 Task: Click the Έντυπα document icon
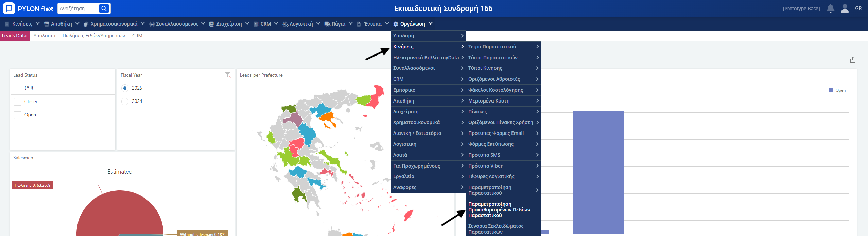[359, 24]
